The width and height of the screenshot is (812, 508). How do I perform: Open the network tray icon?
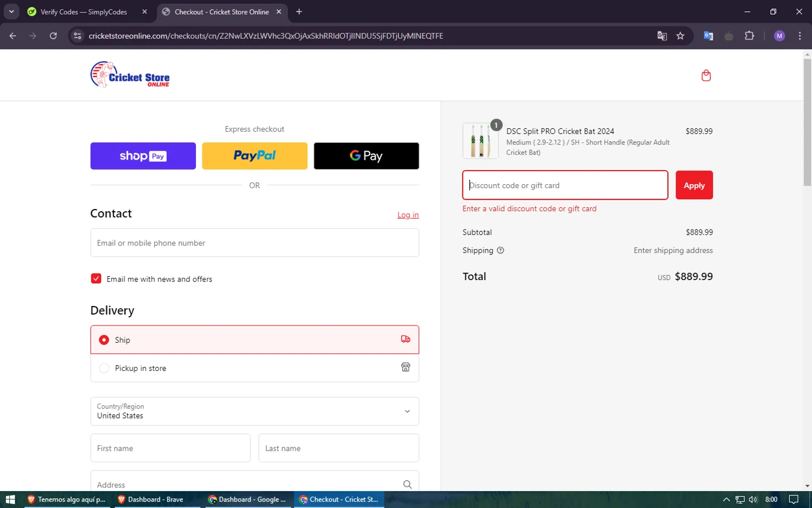[x=740, y=499]
